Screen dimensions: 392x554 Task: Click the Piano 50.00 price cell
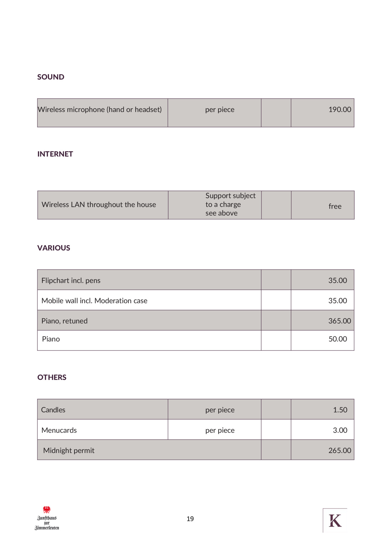322,340
